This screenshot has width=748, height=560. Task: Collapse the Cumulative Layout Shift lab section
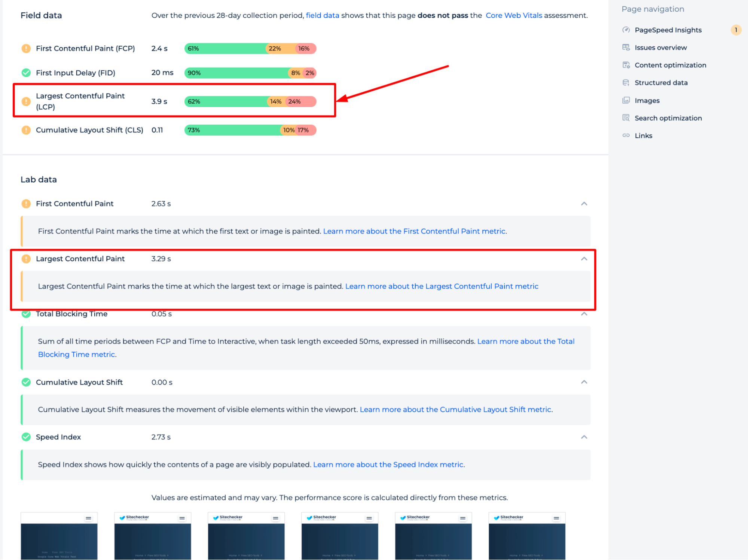(584, 382)
